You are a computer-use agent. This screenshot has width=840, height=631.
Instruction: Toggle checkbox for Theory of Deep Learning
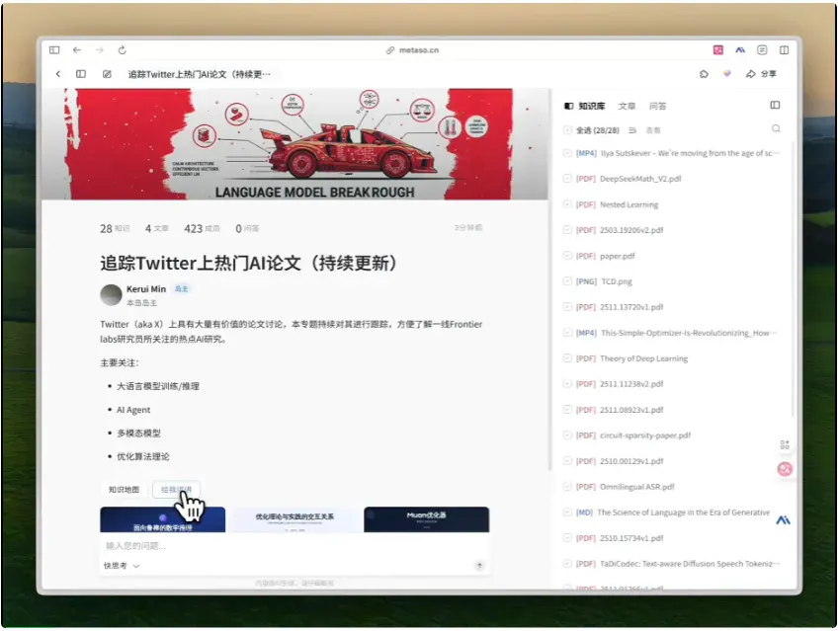coord(567,358)
